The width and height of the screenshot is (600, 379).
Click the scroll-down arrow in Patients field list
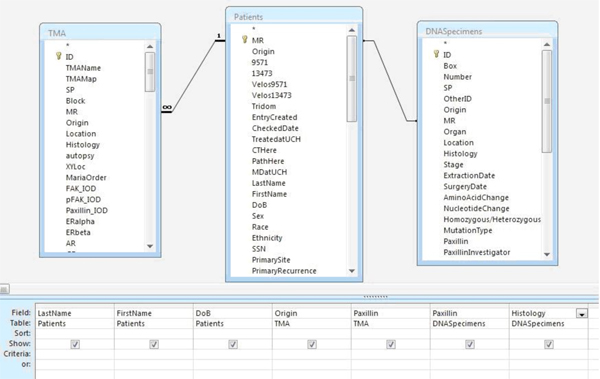click(x=352, y=271)
